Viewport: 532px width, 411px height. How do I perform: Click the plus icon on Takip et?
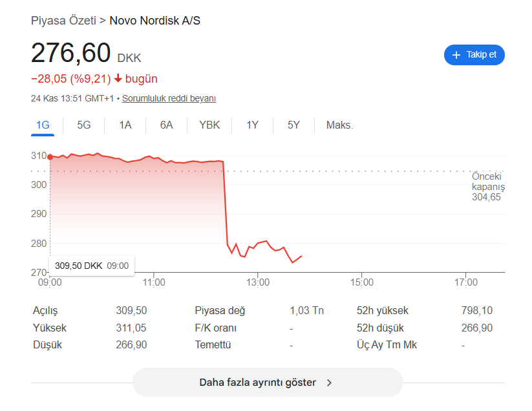pyautogui.click(x=456, y=55)
